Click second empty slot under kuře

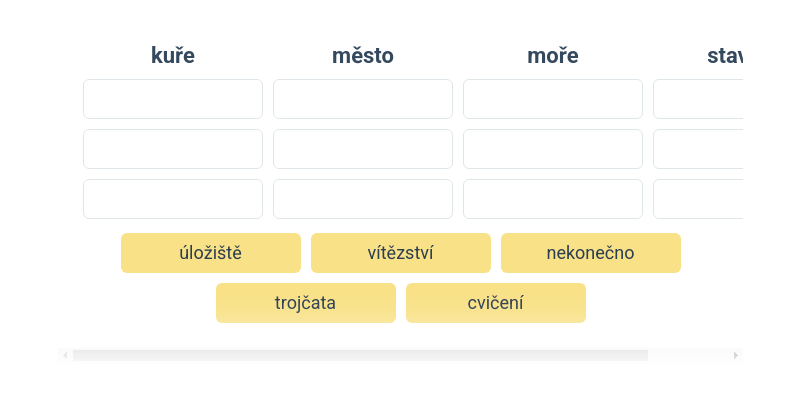coord(172,149)
